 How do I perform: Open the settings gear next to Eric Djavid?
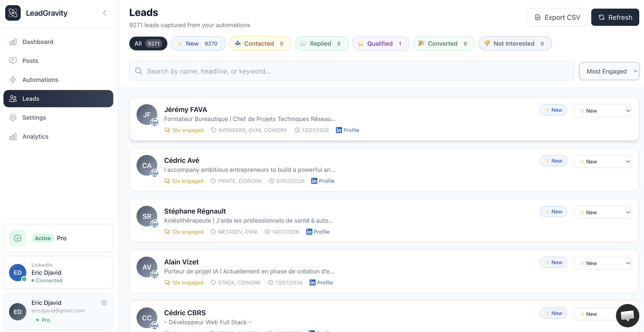[104, 303]
